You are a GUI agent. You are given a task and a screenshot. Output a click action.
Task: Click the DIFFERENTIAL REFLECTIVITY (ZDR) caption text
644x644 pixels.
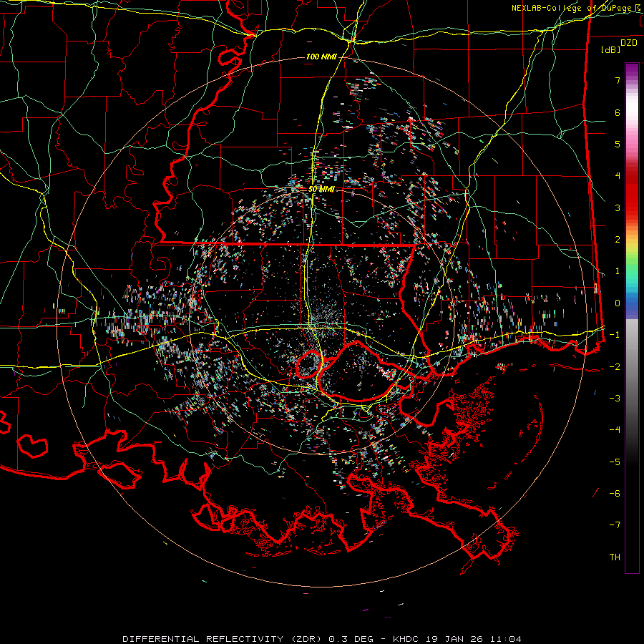(x=223, y=639)
